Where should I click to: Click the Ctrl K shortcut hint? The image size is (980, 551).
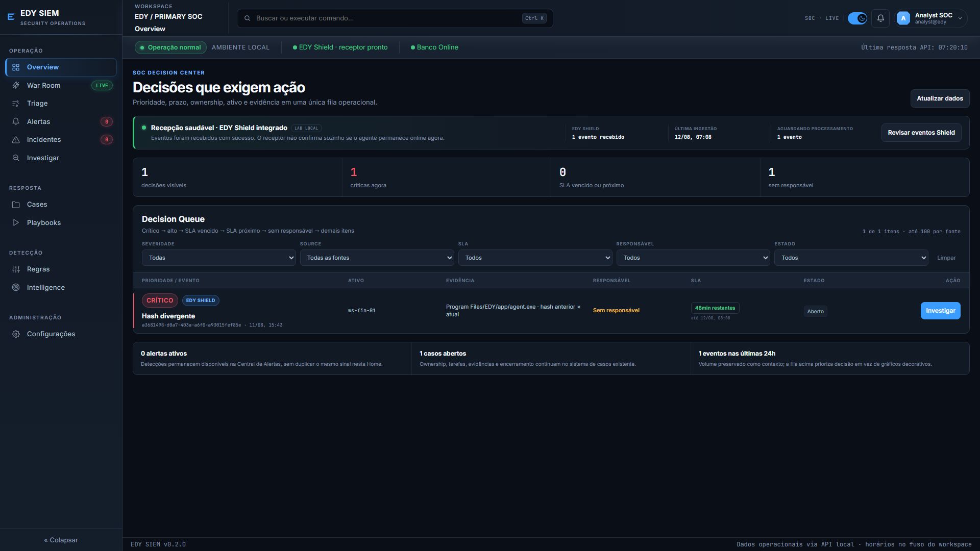click(x=534, y=18)
